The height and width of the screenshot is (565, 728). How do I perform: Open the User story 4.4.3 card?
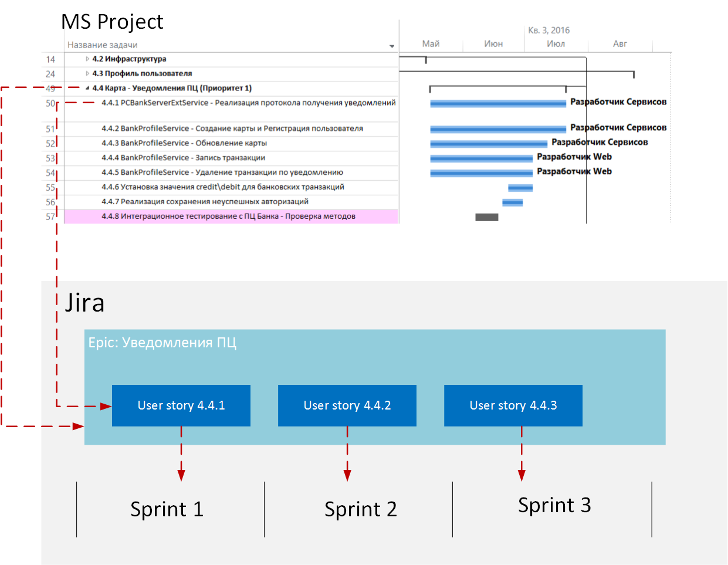pos(513,405)
